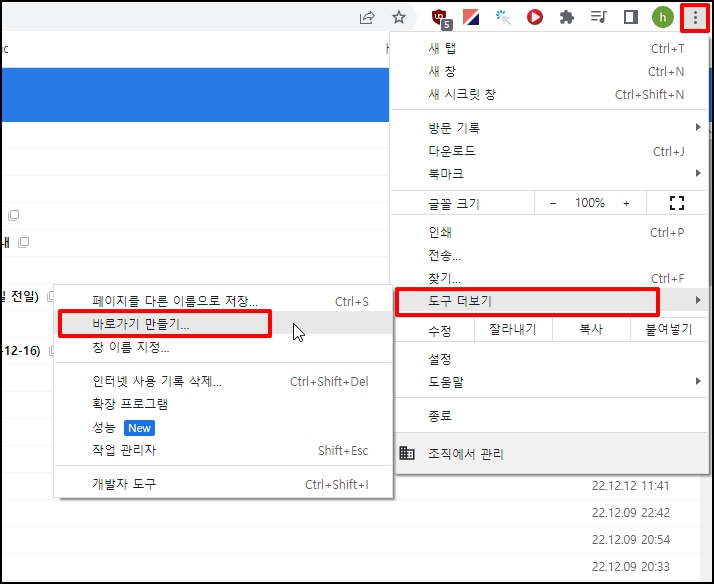The height and width of the screenshot is (584, 714).
Task: Click the red and blue diagonal extension icon
Action: click(x=471, y=18)
